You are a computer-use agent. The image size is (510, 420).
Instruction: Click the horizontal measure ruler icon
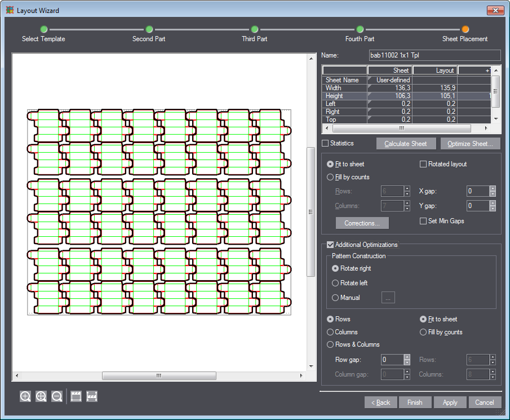coord(92,396)
